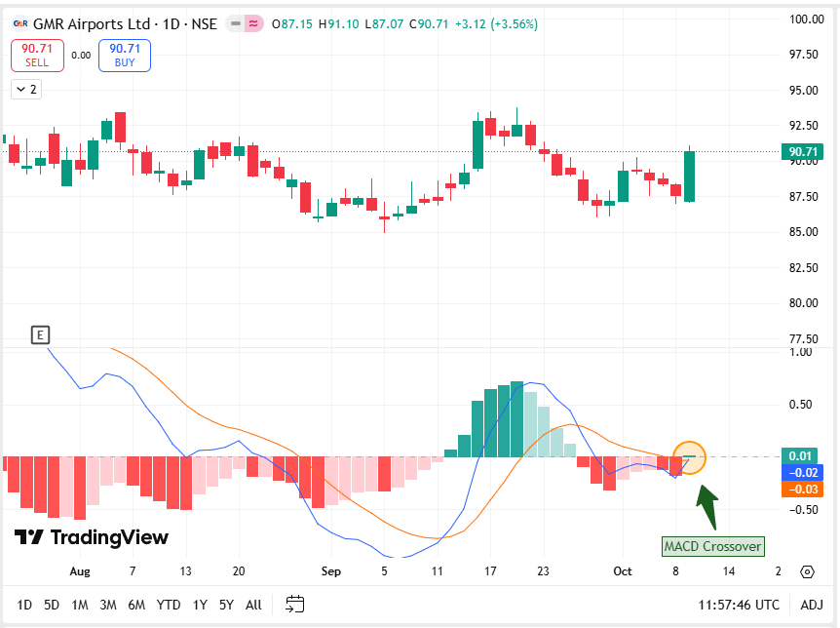The image size is (840, 628).
Task: Select the 3M time range
Action: pos(108,605)
